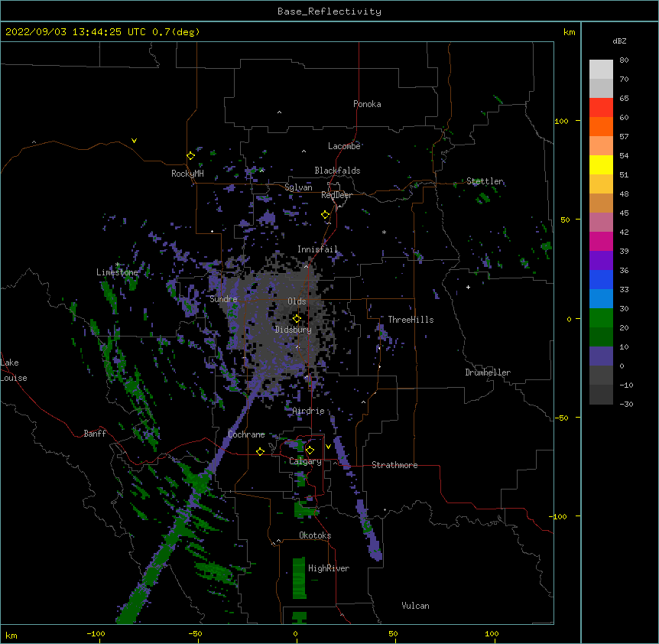Select the light gray 70-80 dBZ swatch
The width and height of the screenshot is (659, 644).
click(x=601, y=69)
